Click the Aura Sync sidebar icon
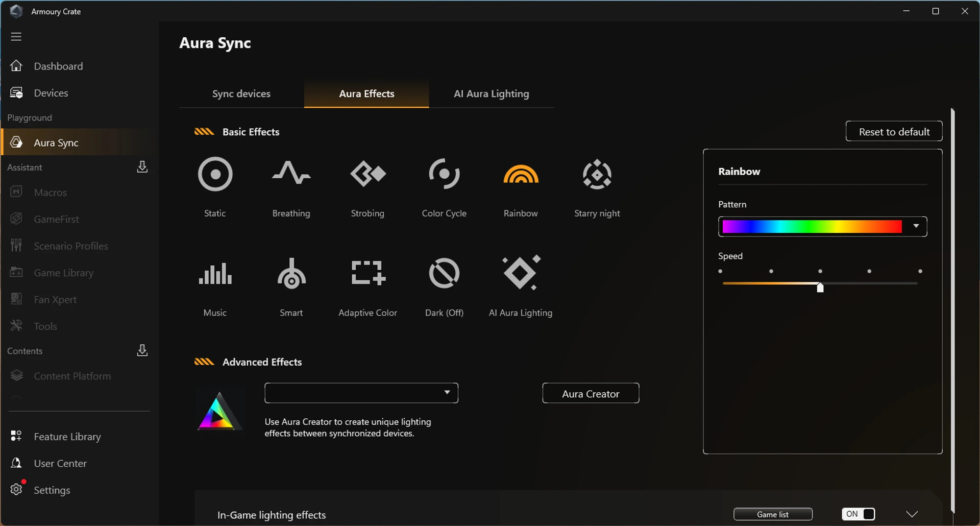Screen dimensions: 980x526 tap(16, 142)
